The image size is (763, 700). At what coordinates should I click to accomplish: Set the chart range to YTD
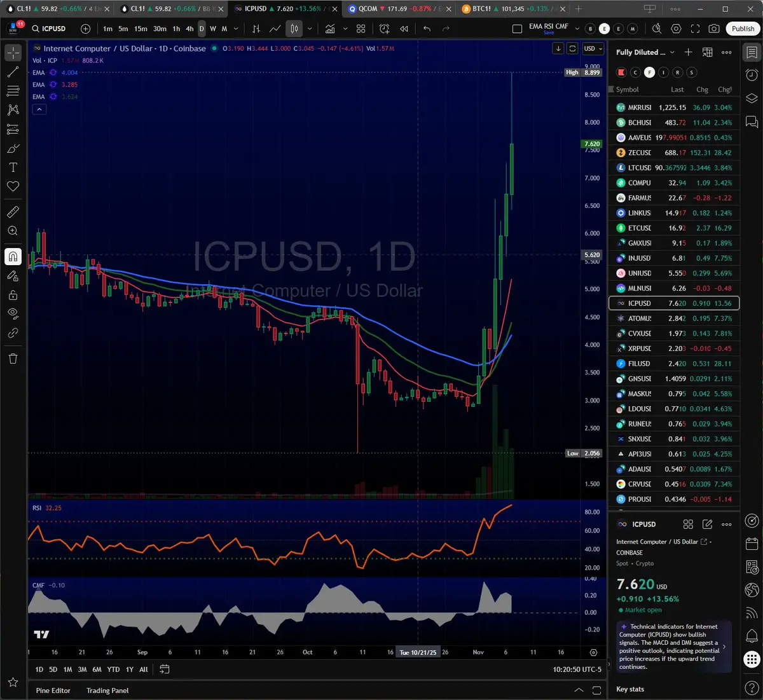click(113, 669)
